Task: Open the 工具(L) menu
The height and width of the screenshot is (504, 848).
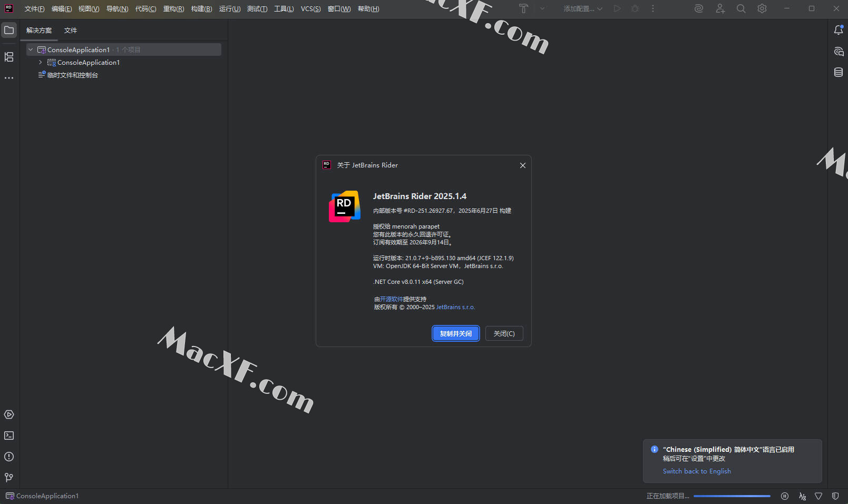Action: [x=284, y=9]
